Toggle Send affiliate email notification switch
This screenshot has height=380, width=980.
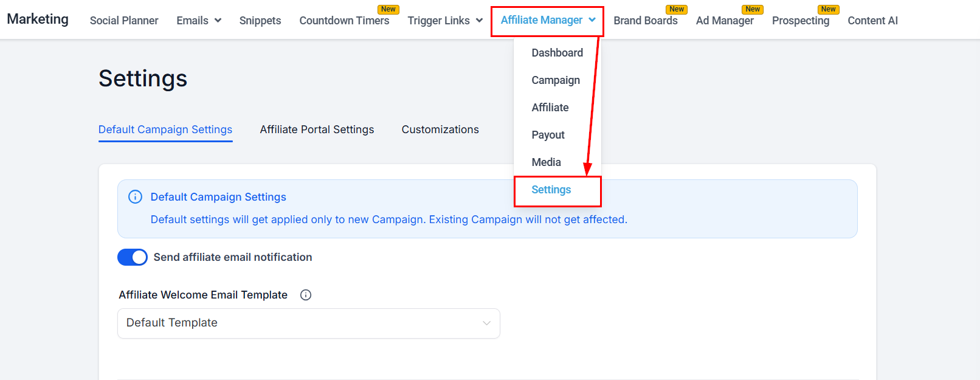click(133, 257)
